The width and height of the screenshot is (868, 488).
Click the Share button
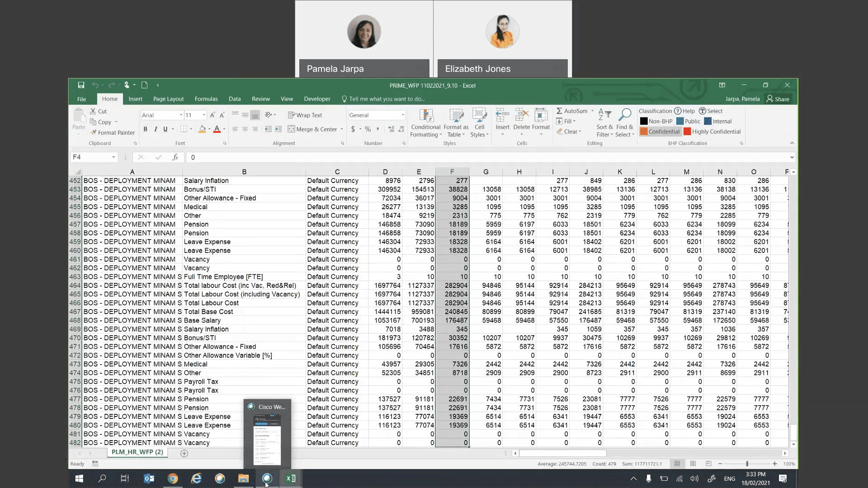[x=778, y=99]
